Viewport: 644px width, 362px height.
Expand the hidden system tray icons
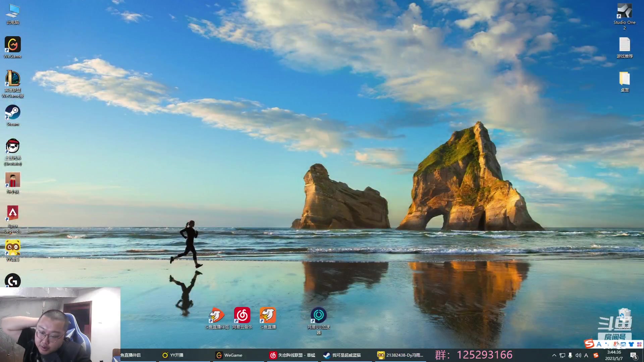point(554,355)
